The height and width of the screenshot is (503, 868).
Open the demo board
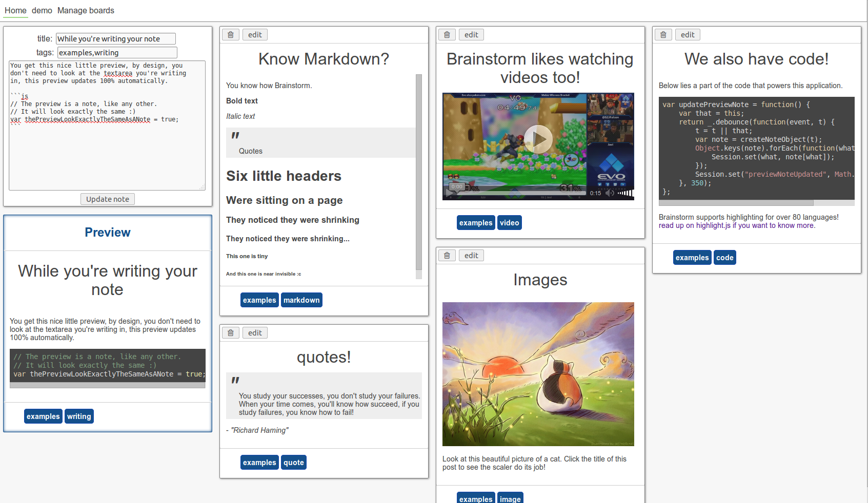[42, 10]
